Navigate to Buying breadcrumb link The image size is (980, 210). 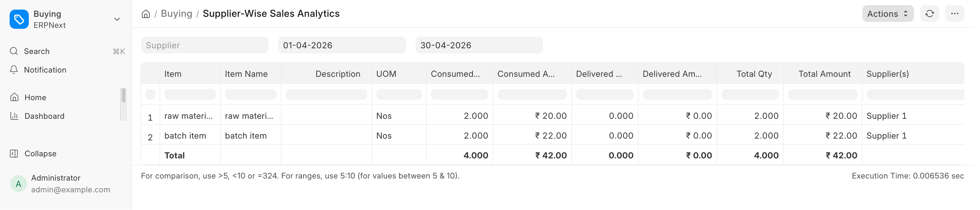pos(176,14)
